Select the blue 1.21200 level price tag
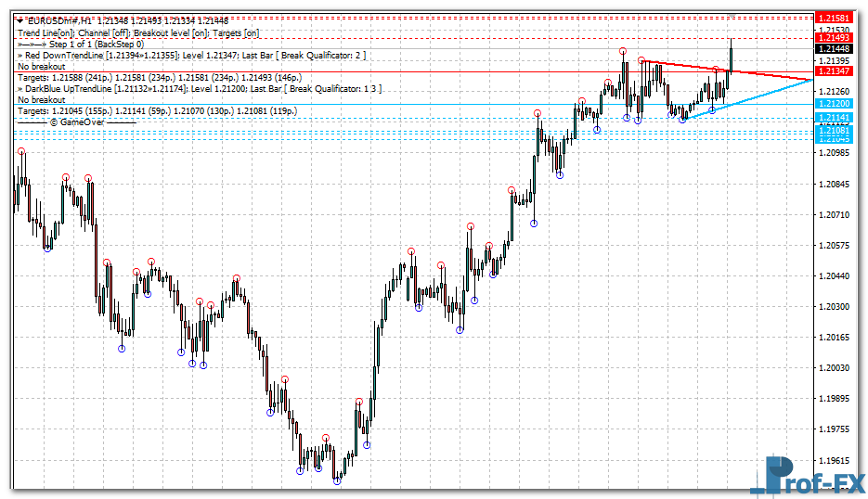868x499 pixels. [x=832, y=105]
